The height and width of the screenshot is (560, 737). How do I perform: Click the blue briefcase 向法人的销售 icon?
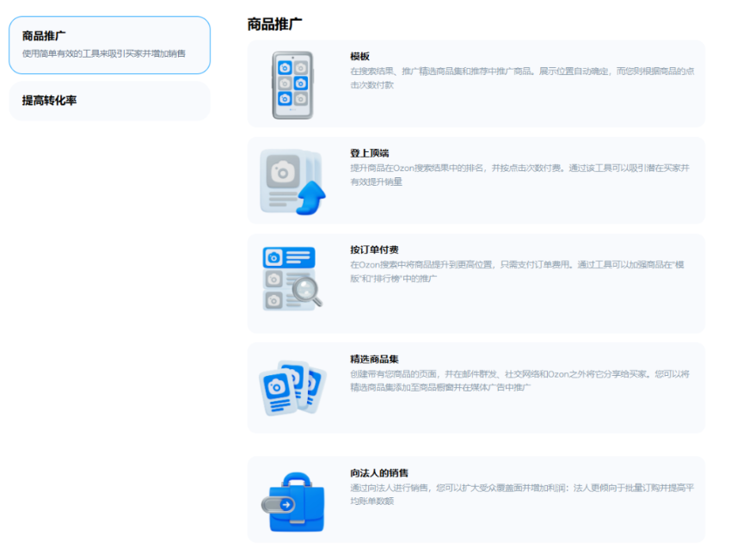click(x=292, y=502)
